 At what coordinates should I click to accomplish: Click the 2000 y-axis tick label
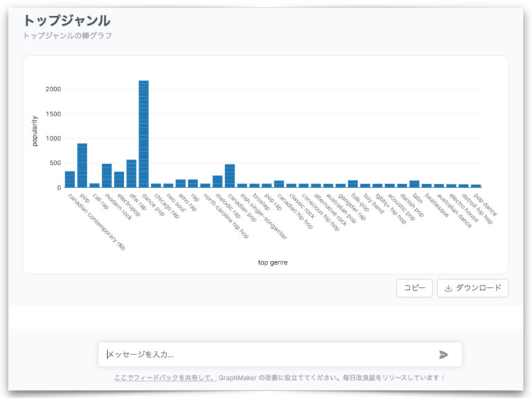tap(53, 89)
